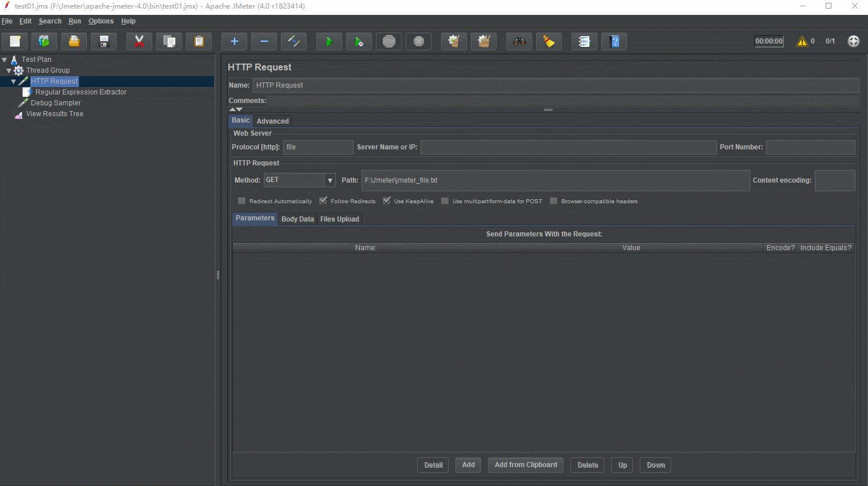The image size is (868, 486).
Task: Click the Stop test icon
Action: coord(389,41)
